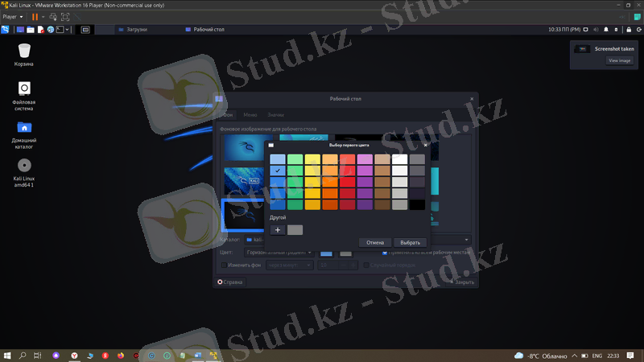Open the Фон tab in desktop settings
The height and width of the screenshot is (362, 644).
coord(227,115)
